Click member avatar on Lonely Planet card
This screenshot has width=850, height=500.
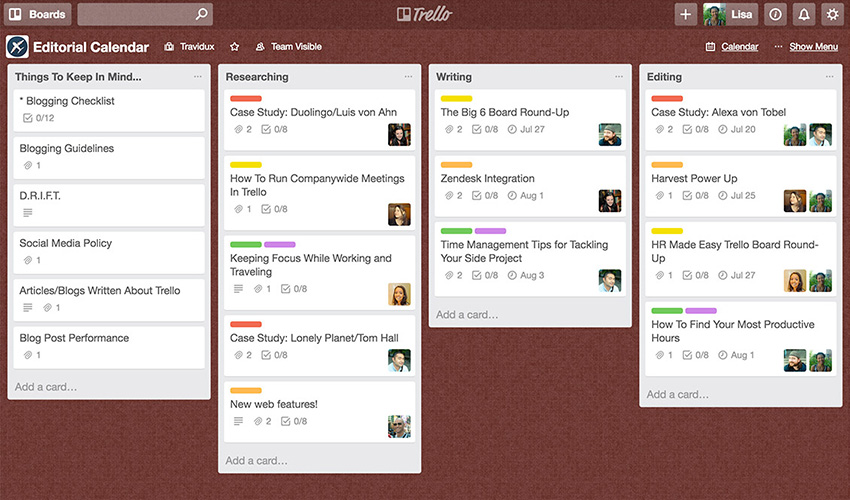coord(400,360)
